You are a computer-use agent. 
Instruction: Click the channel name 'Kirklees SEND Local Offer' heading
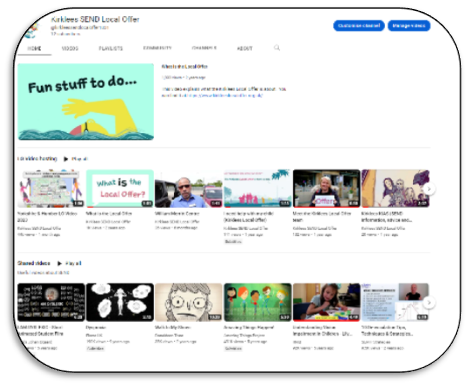coord(95,19)
